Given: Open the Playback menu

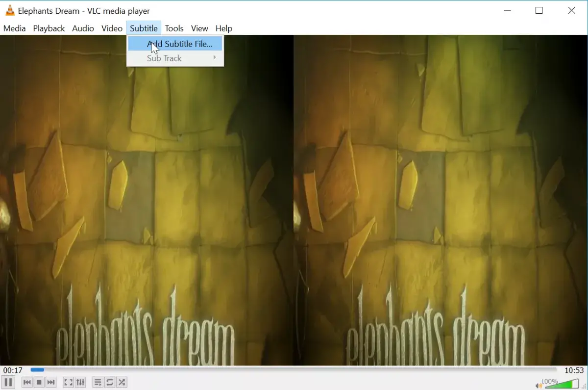Looking at the screenshot, I should point(49,28).
